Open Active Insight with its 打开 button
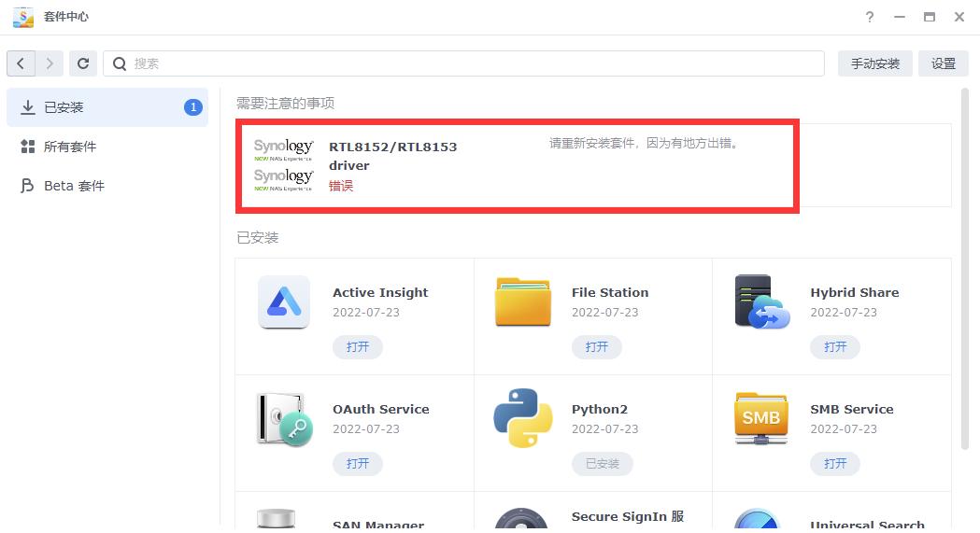The height and width of the screenshot is (533, 980). click(x=358, y=347)
